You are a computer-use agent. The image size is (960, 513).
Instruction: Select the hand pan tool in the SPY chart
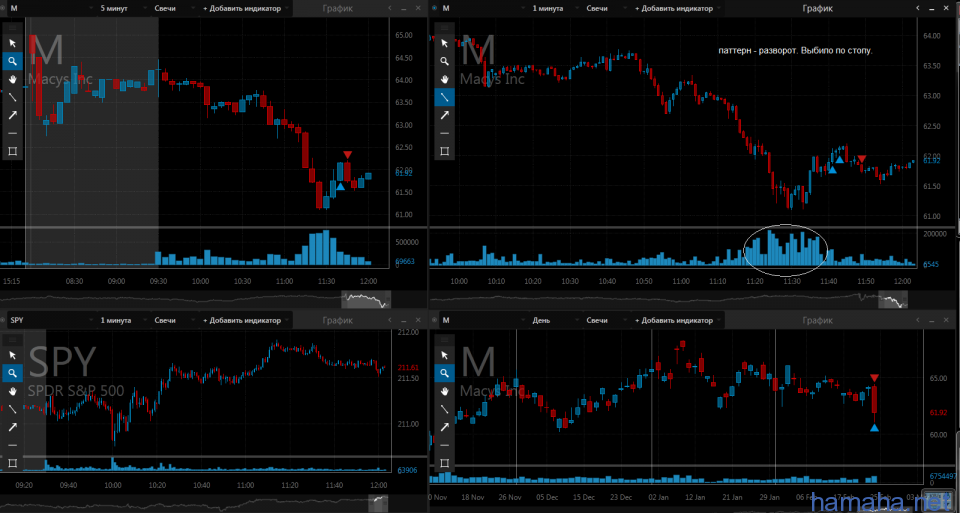[12, 391]
